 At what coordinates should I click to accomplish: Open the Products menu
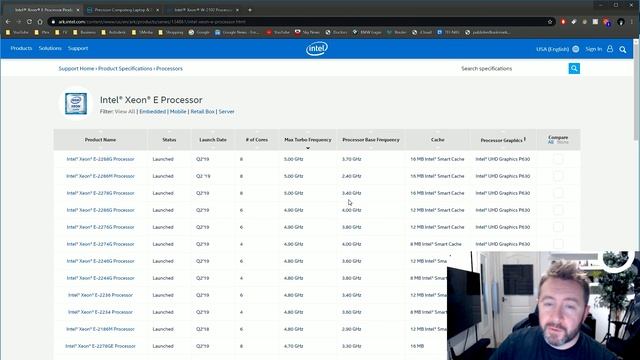pos(21,49)
